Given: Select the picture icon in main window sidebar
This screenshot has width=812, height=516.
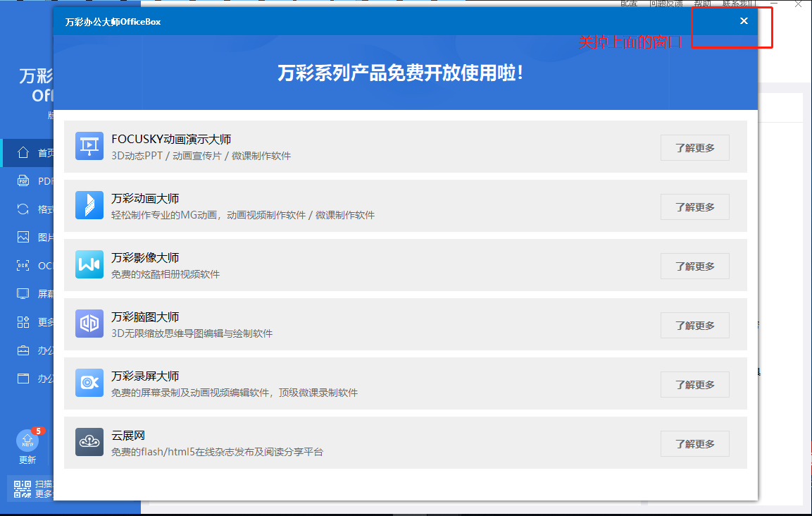Looking at the screenshot, I should point(23,237).
